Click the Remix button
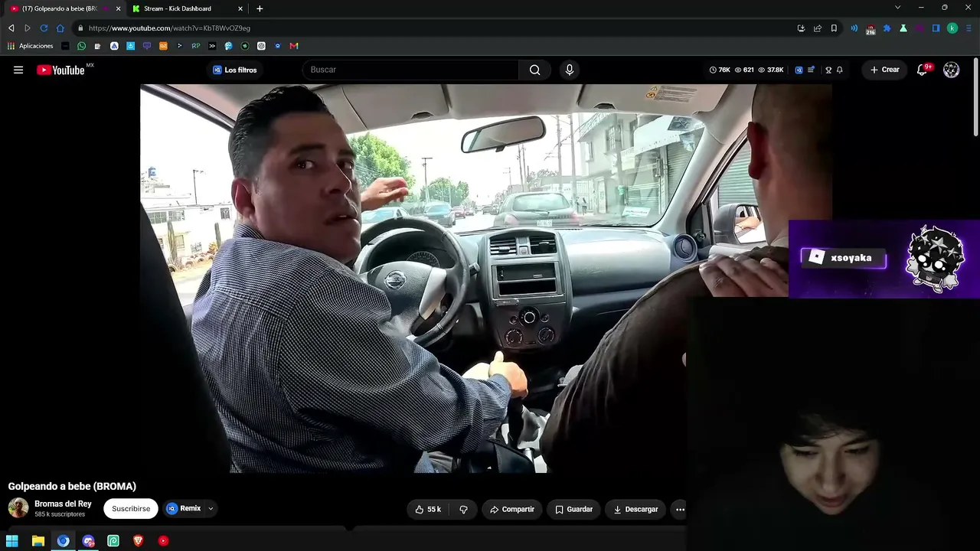Screen dimensions: 980x551 [185, 509]
